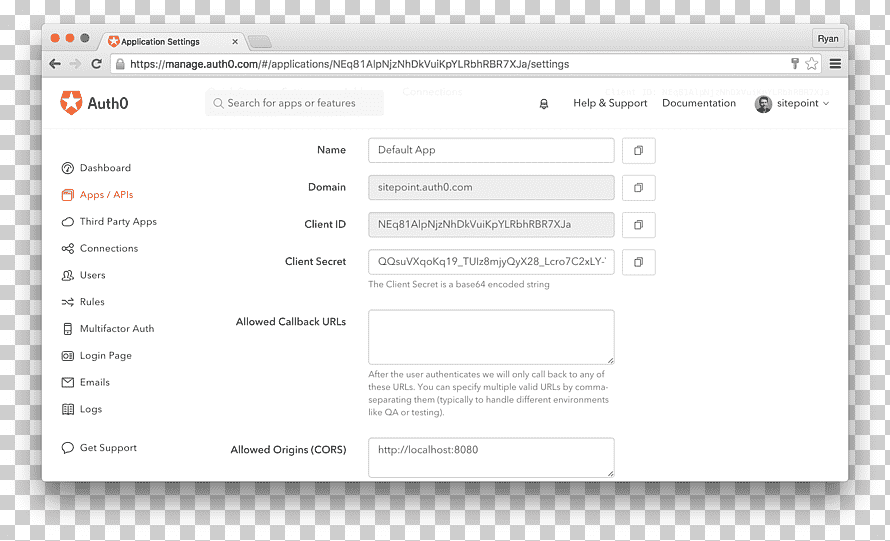Open the Chrome hamburger menu
890x541 pixels.
pyautogui.click(x=835, y=64)
